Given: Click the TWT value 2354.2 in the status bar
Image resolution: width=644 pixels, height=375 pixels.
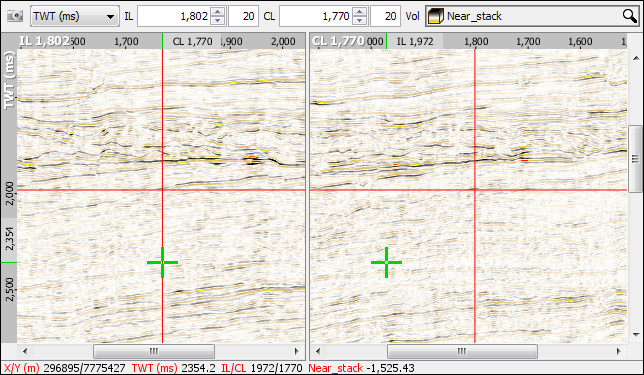Looking at the screenshot, I should 198,368.
